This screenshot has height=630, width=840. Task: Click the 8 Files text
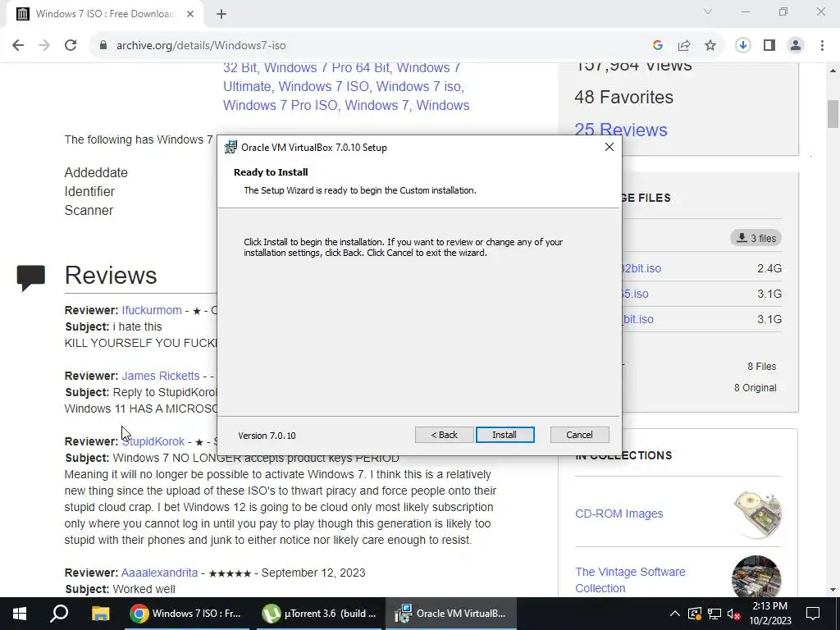click(761, 367)
